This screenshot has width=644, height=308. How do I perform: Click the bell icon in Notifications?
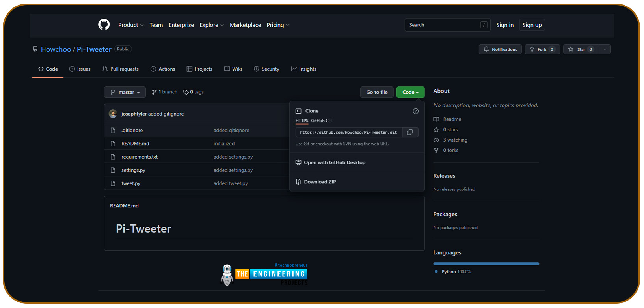click(486, 49)
